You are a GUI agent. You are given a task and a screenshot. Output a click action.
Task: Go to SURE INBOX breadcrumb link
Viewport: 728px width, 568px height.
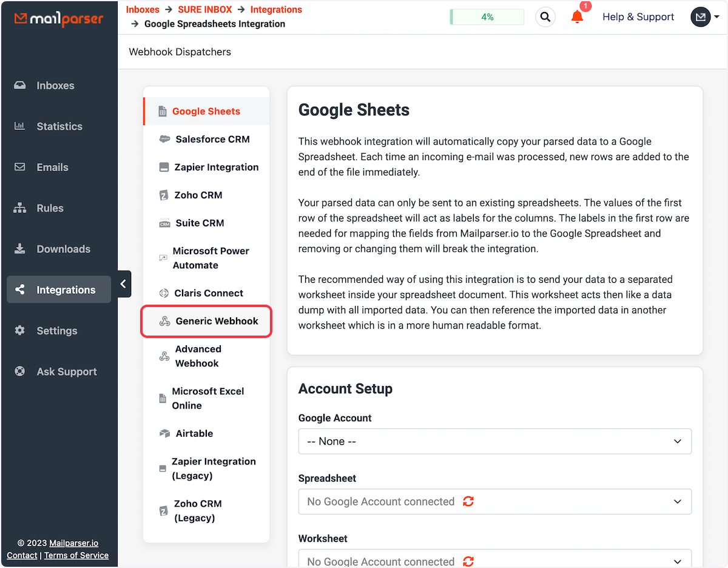[x=205, y=10]
